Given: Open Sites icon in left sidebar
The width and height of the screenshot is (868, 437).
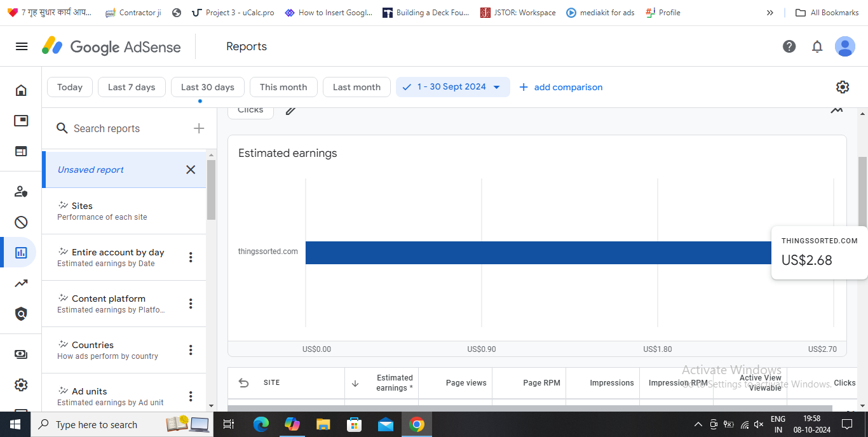Looking at the screenshot, I should pos(21,151).
